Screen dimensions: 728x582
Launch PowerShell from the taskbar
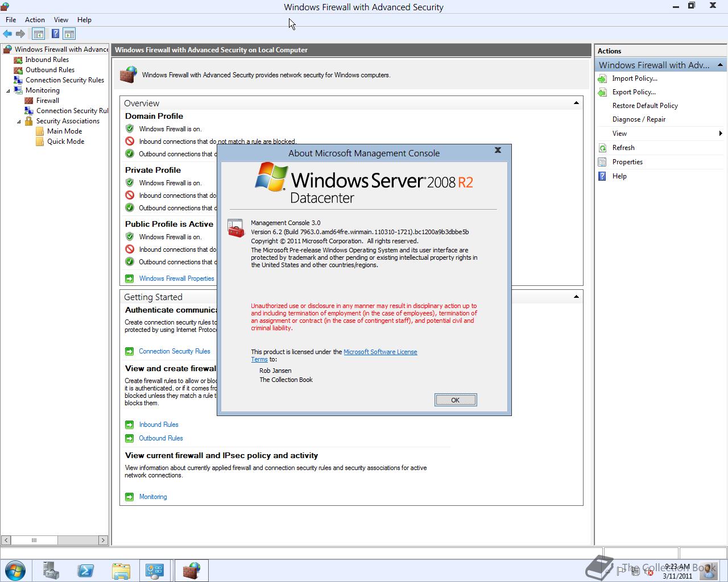86,571
